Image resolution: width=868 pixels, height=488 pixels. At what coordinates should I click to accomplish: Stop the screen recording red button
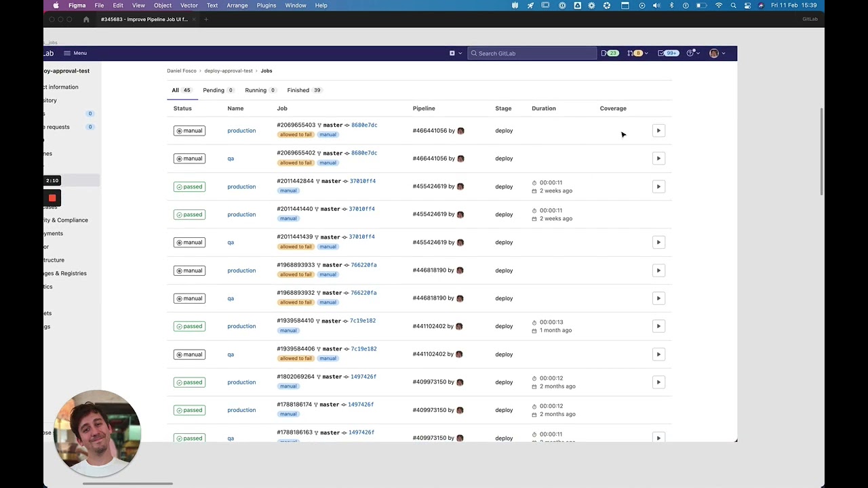pyautogui.click(x=52, y=198)
